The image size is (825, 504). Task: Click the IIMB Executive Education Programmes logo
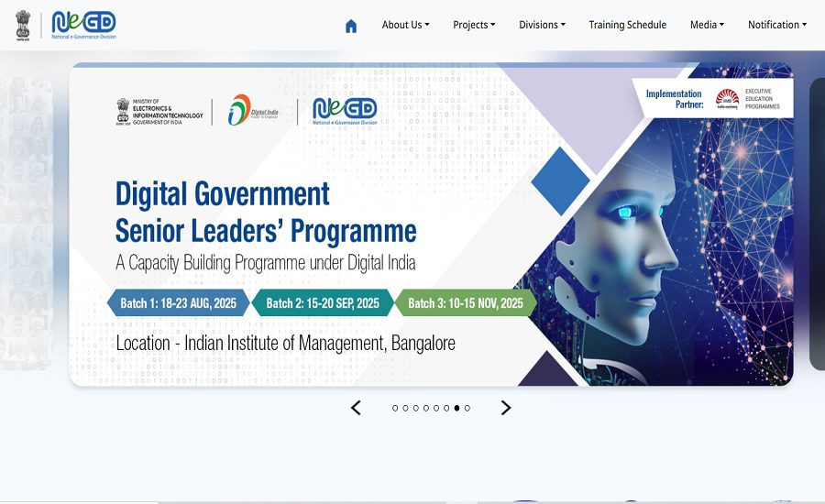tap(748, 99)
